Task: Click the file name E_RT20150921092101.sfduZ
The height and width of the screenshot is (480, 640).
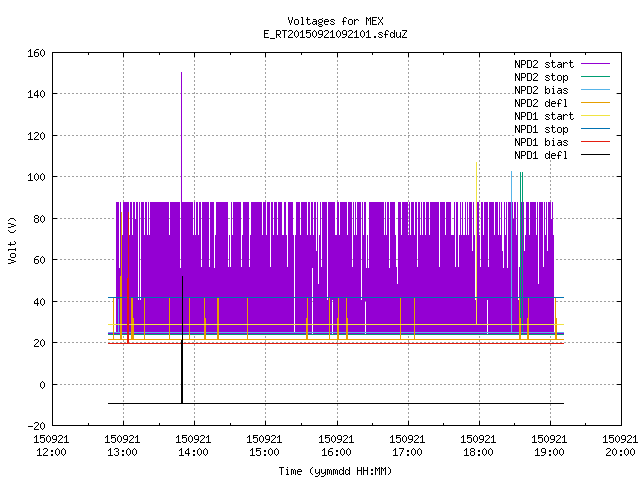Action: point(335,34)
